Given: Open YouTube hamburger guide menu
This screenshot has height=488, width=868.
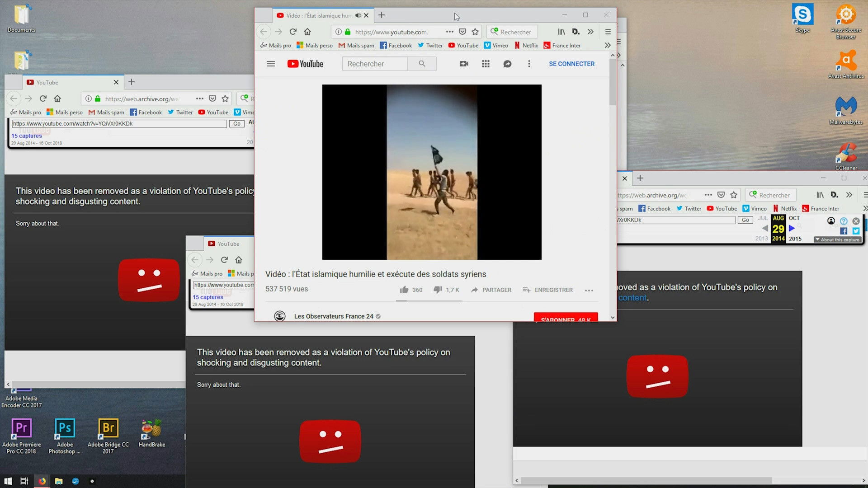Looking at the screenshot, I should coord(270,64).
